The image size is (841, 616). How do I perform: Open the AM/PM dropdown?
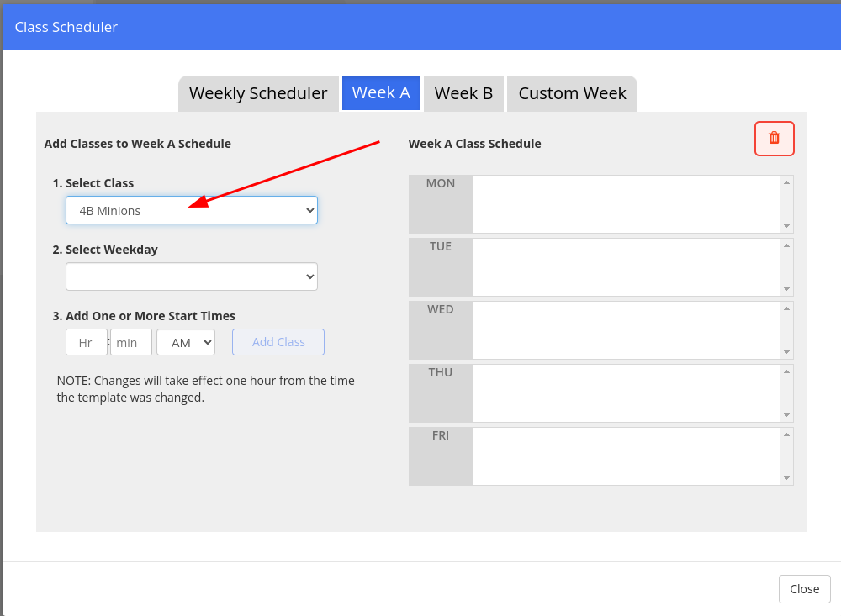pos(186,342)
